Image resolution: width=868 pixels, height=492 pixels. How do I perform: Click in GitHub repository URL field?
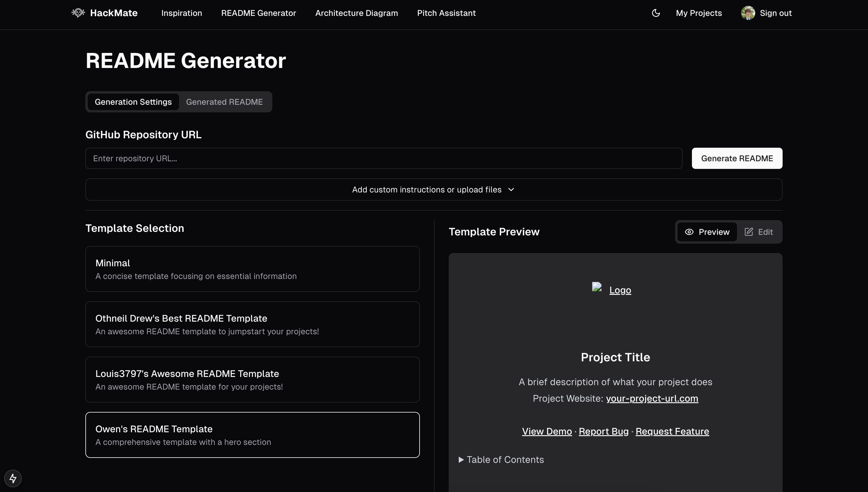383,158
